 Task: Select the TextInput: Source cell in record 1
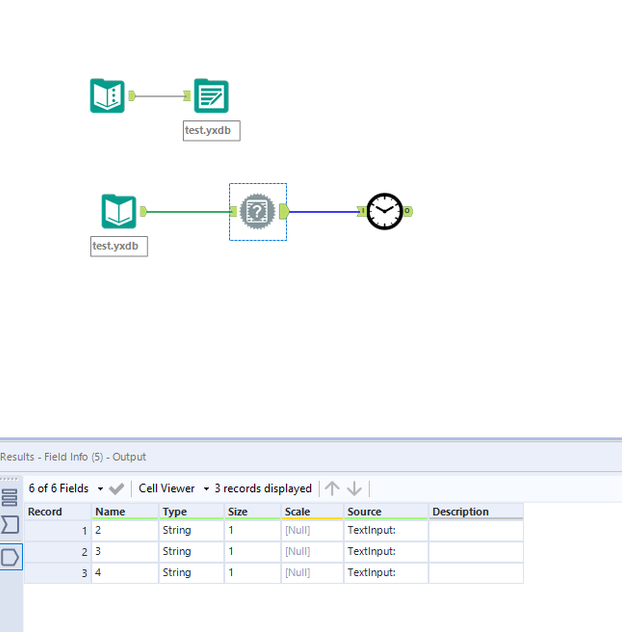[386, 530]
